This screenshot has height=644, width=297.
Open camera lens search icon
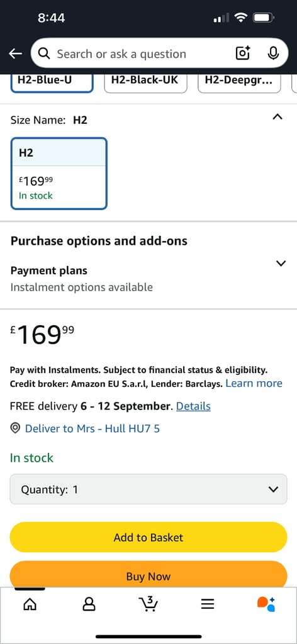(x=242, y=53)
